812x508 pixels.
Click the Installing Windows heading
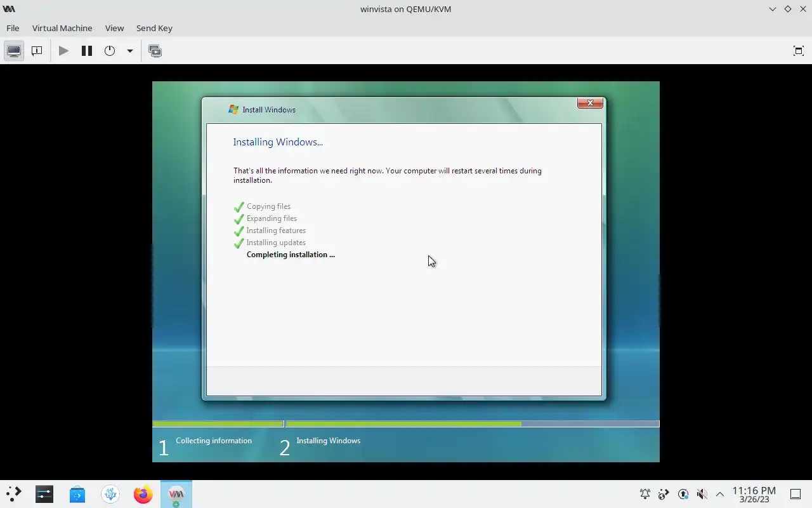pyautogui.click(x=278, y=142)
